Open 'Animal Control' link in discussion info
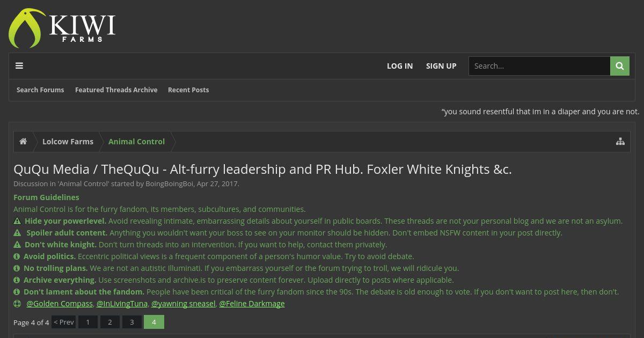Image resolution: width=644 pixels, height=338 pixels. 83,183
